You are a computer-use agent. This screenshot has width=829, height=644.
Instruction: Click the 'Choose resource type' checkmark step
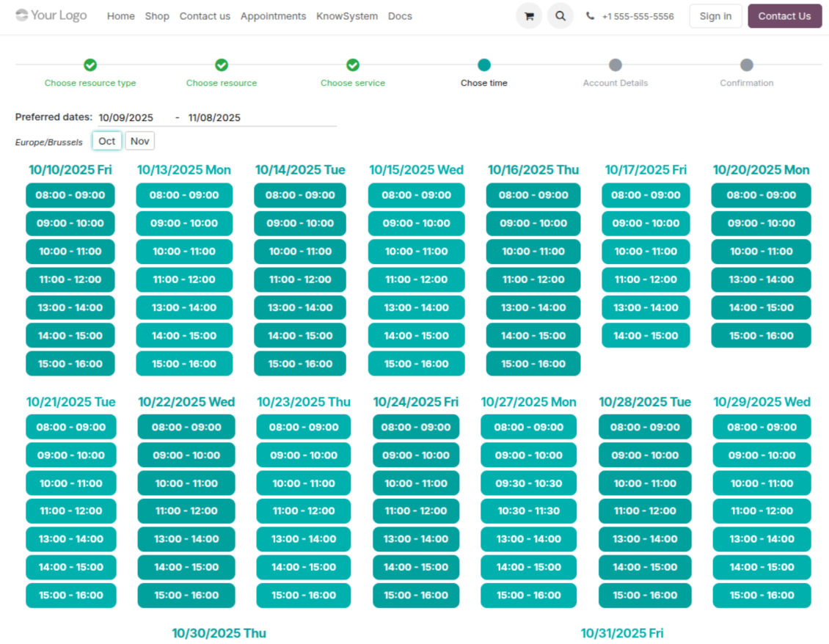coord(90,65)
